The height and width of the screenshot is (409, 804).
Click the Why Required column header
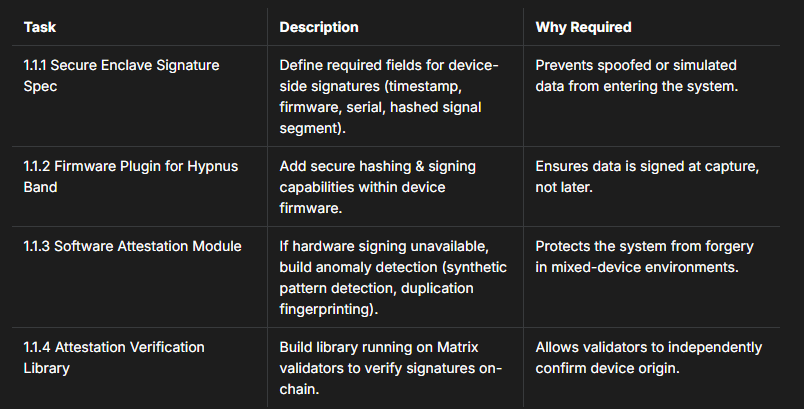pyautogui.click(x=583, y=27)
